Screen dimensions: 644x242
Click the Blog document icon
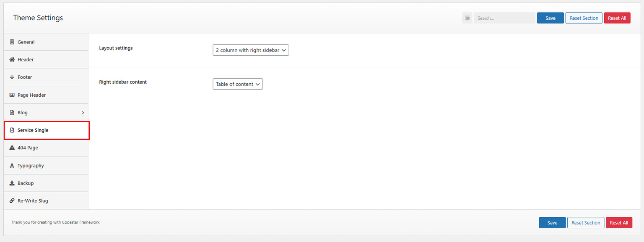(12, 112)
